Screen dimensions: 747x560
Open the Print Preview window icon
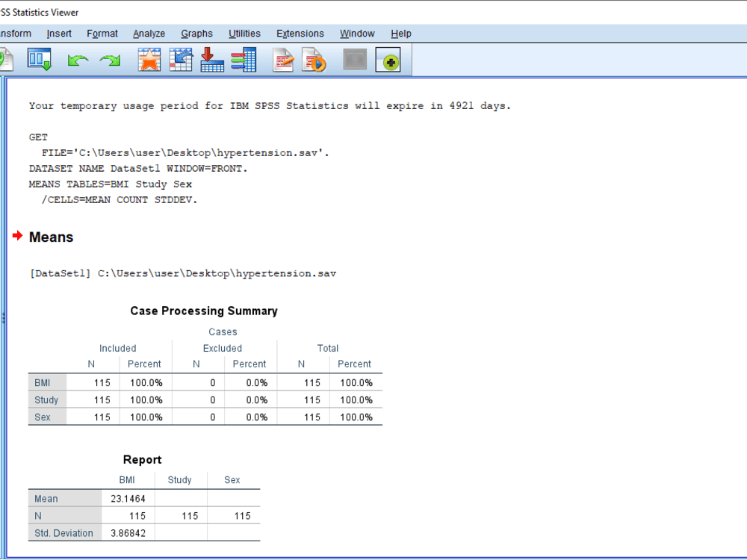(39, 60)
